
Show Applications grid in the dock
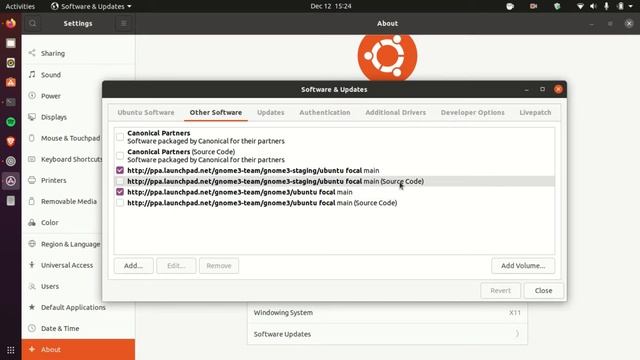click(11, 350)
